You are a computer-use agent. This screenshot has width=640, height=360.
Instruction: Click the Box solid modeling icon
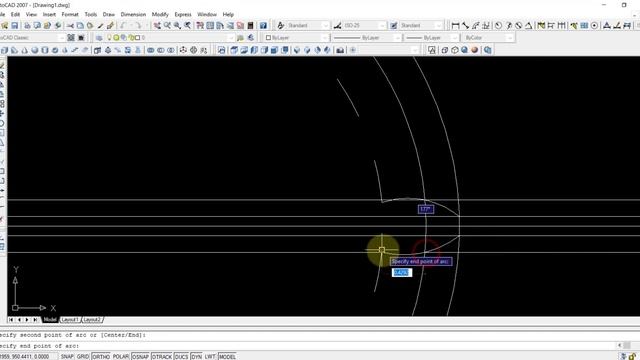(4, 50)
